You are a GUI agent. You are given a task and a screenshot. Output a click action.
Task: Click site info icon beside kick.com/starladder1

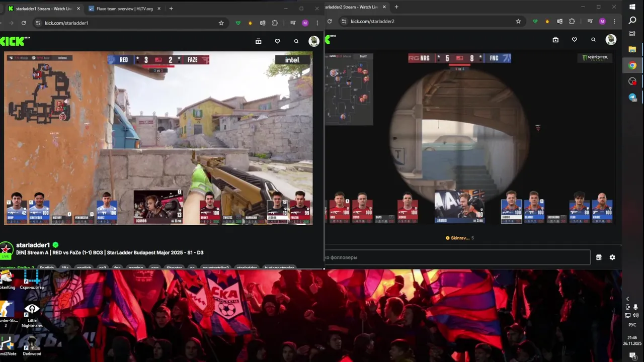38,23
